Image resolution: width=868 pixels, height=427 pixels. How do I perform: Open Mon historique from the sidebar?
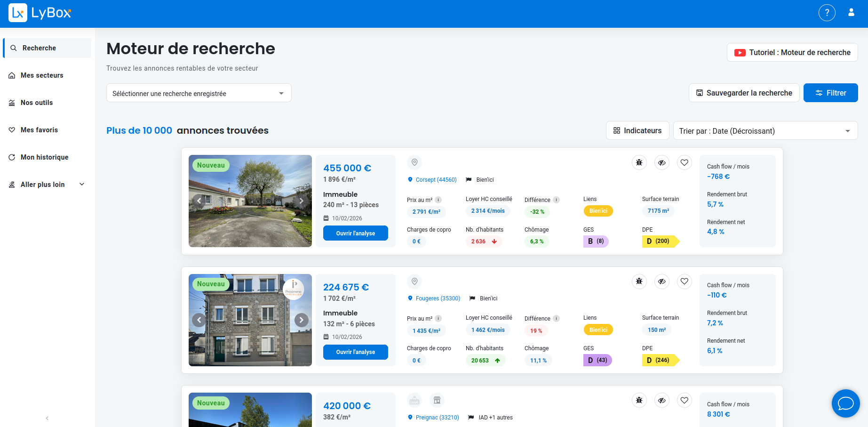click(x=44, y=157)
